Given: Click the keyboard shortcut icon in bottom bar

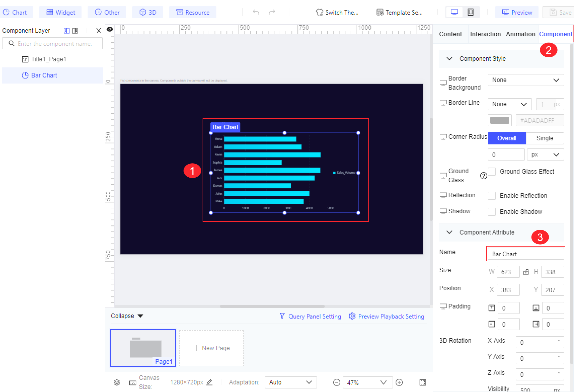Looking at the screenshot, I should click(133, 383).
